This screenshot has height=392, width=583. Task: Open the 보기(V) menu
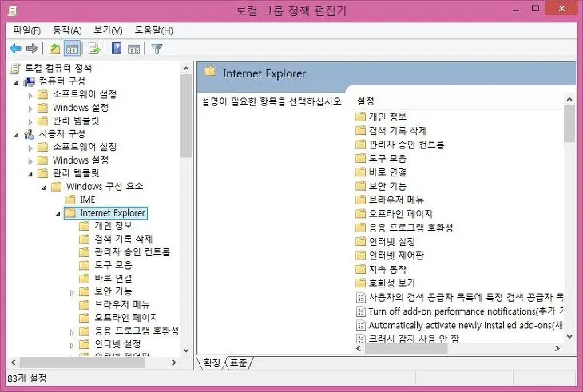coord(108,30)
